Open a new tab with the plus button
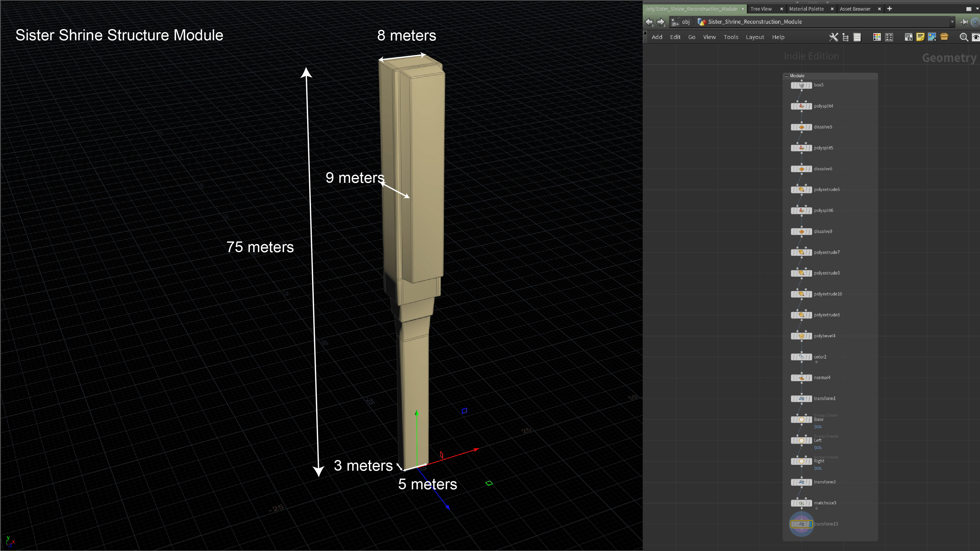Viewport: 980px width, 551px height. (889, 9)
